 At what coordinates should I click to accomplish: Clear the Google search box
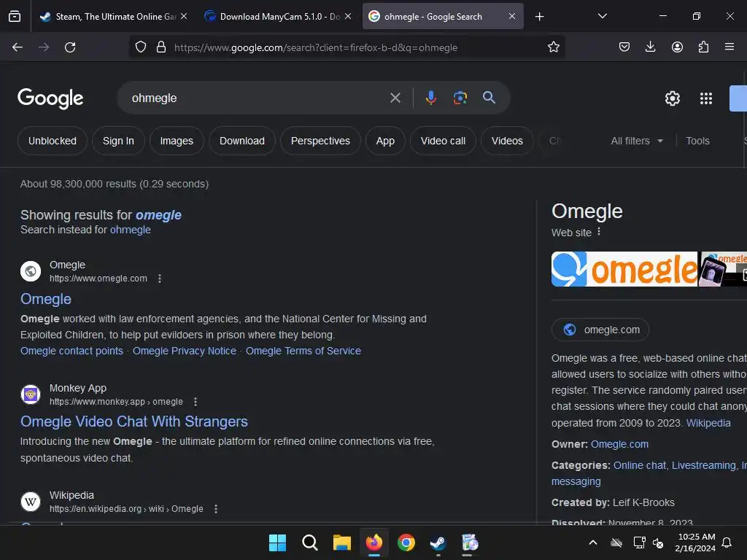(x=395, y=98)
